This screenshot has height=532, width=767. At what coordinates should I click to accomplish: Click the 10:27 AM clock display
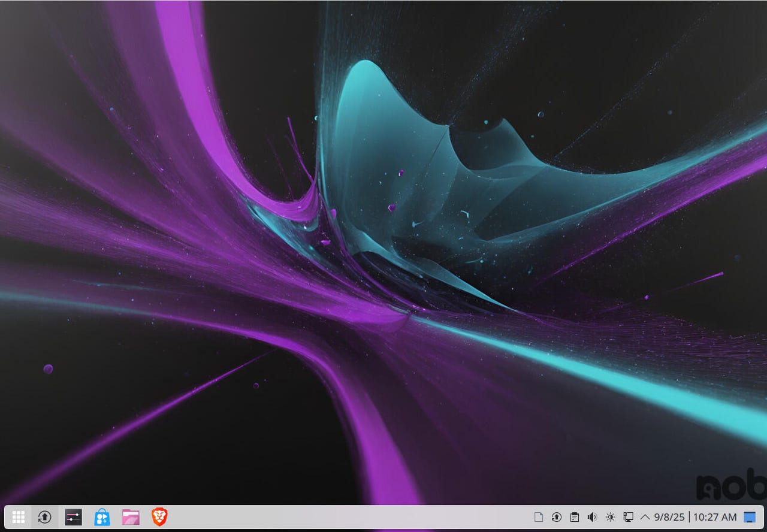[715, 517]
